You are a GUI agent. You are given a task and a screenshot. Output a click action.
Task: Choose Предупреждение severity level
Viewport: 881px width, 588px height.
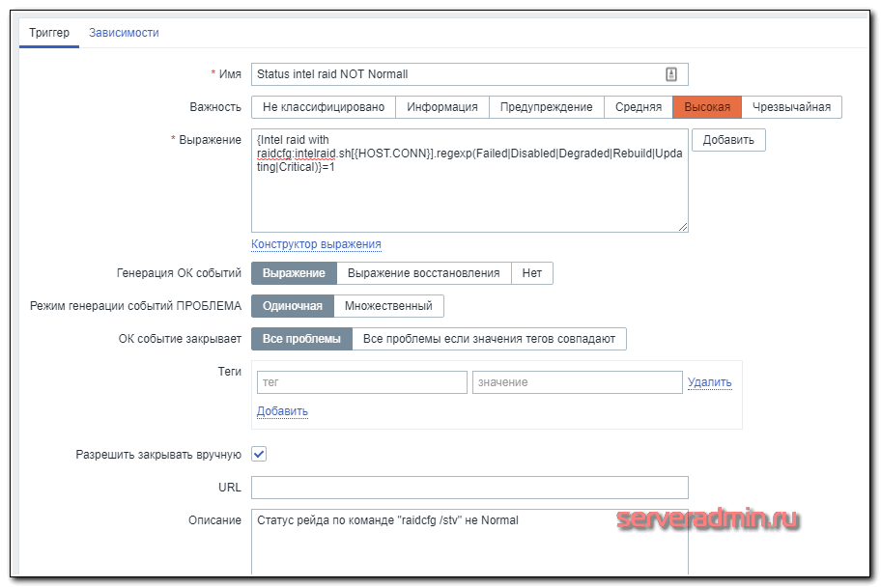pos(546,107)
